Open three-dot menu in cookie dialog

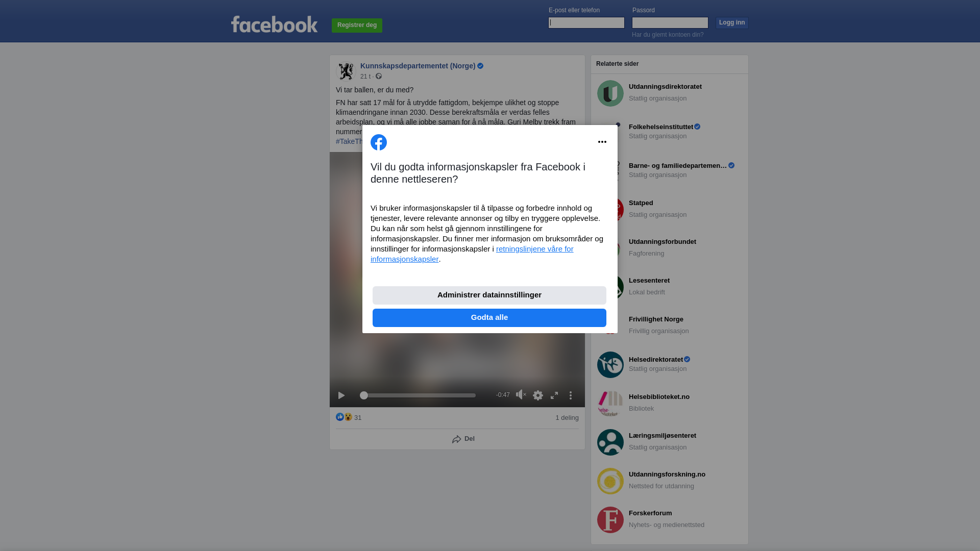point(602,142)
